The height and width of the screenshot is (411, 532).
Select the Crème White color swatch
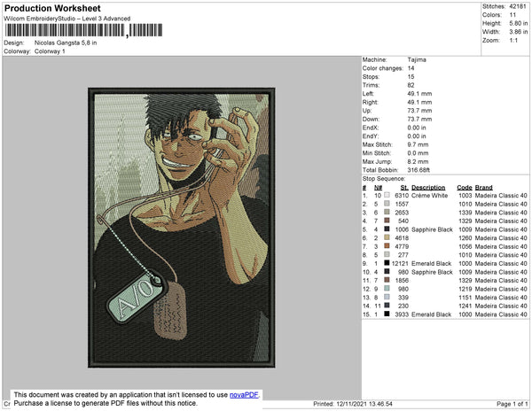(387, 195)
